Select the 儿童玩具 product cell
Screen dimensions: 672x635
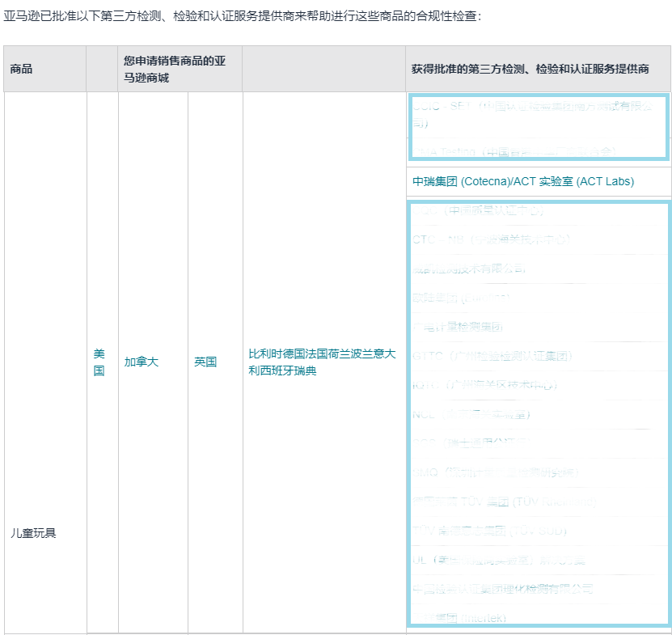pos(33,533)
